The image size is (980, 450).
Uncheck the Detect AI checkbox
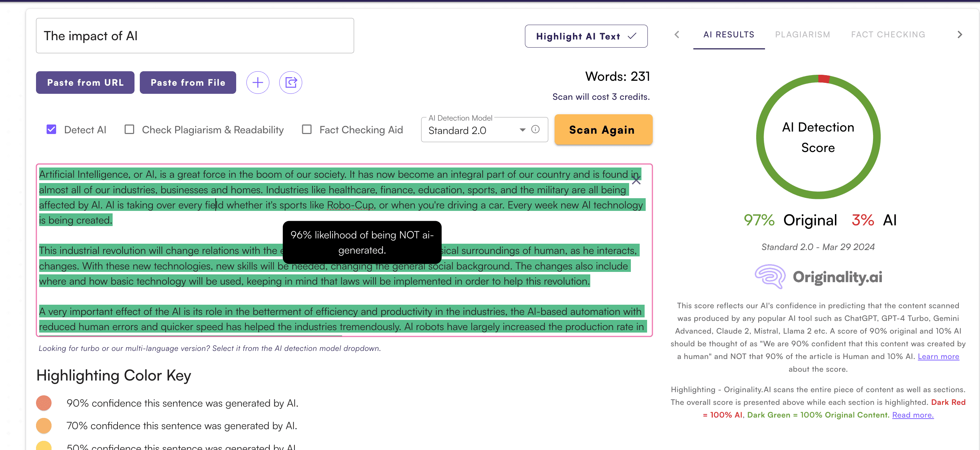(x=51, y=129)
